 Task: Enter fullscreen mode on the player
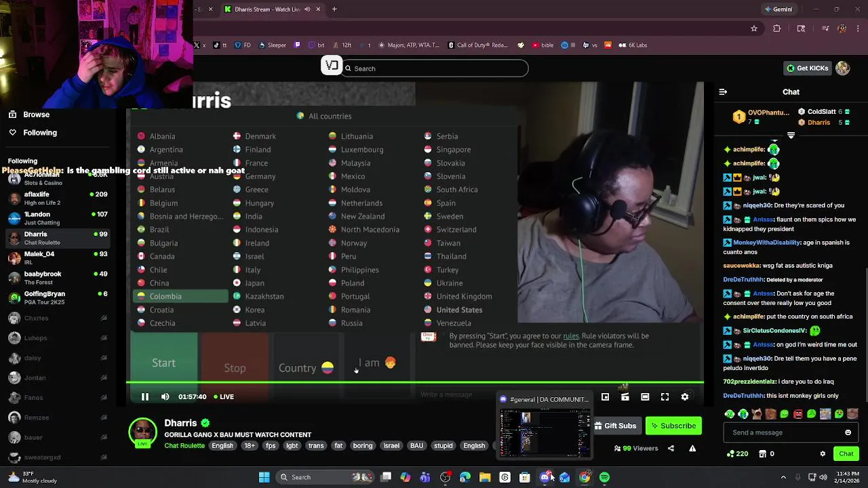[665, 397]
